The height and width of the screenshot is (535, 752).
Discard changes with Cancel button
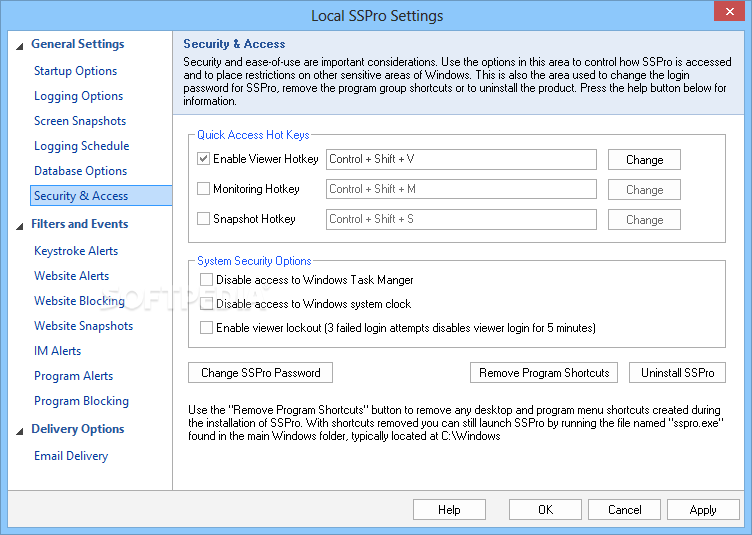624,509
